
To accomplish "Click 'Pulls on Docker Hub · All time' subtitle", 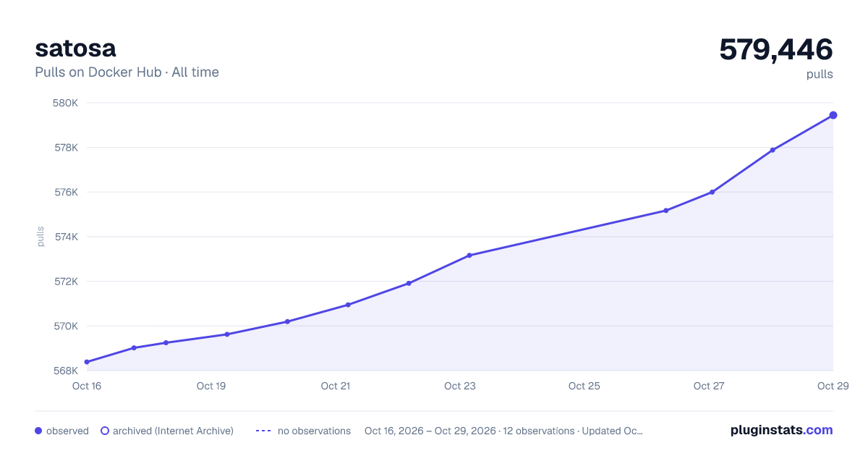I will point(127,72).
